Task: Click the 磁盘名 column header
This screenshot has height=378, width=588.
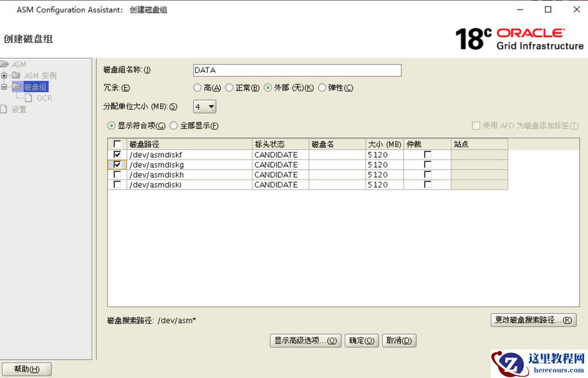Action: pyautogui.click(x=337, y=144)
